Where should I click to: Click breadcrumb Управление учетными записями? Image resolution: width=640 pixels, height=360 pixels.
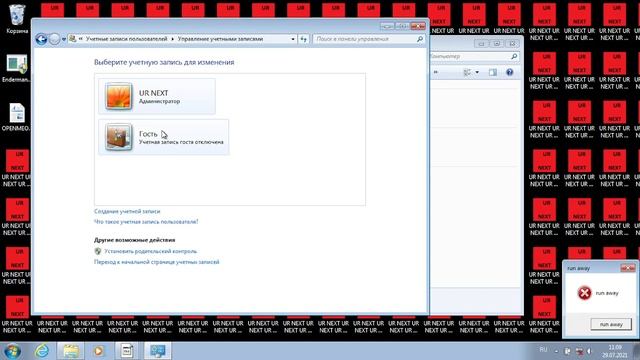220,39
